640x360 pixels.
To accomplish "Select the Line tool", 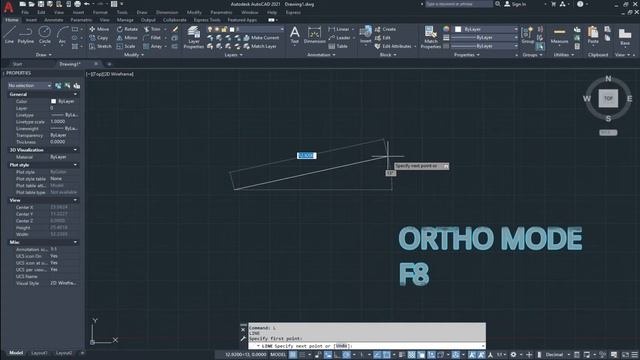I will pyautogui.click(x=9, y=35).
